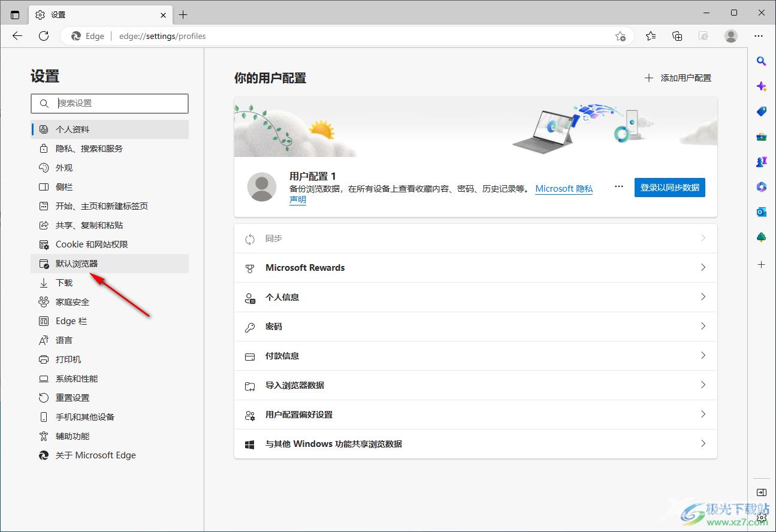776x532 pixels.
Task: Open 隐私、搜索和服务 settings
Action: click(110, 149)
